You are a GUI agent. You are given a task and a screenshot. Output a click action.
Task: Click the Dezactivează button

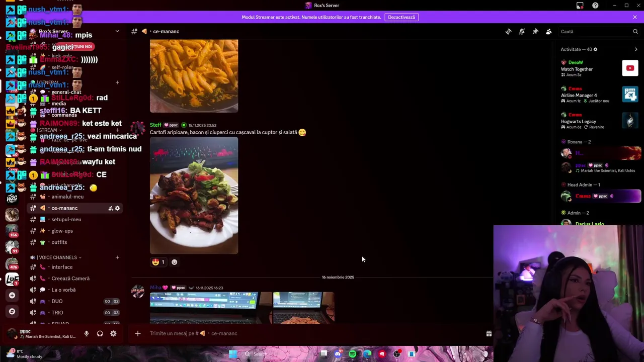tap(401, 17)
